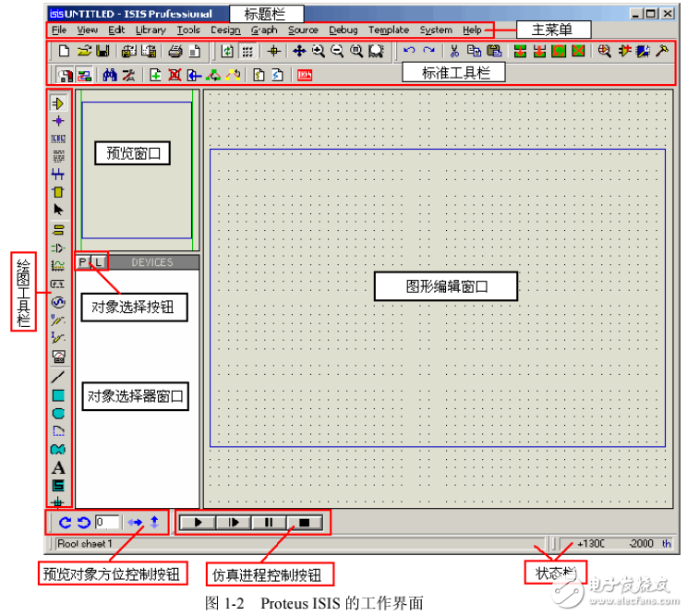Select the Bus drawing tool
The width and height of the screenshot is (687, 616).
point(58,174)
